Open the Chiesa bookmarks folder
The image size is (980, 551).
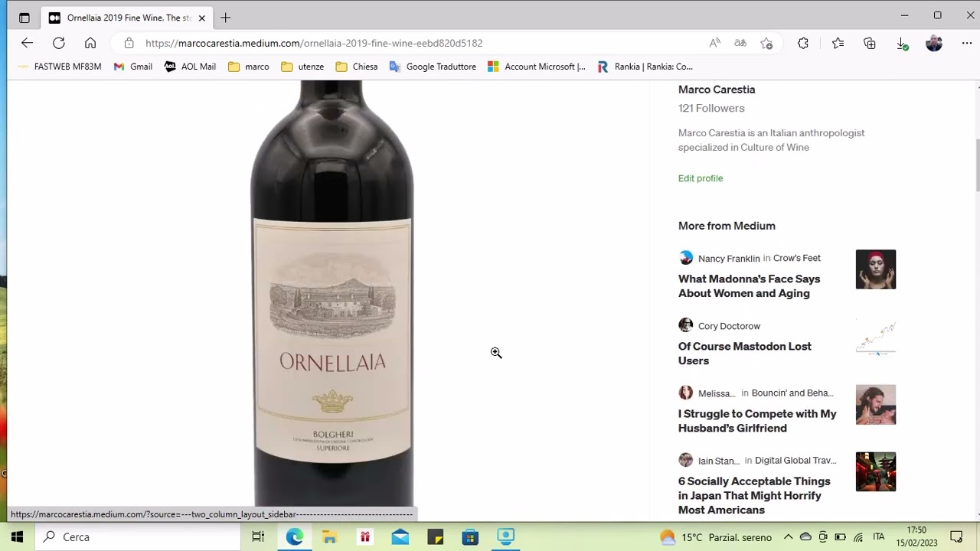357,67
